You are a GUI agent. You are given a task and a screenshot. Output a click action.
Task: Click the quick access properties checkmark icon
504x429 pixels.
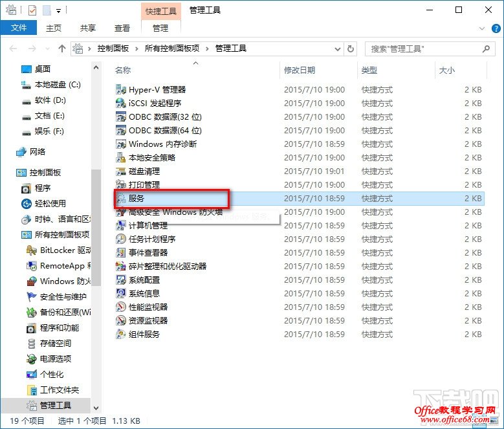click(x=32, y=10)
